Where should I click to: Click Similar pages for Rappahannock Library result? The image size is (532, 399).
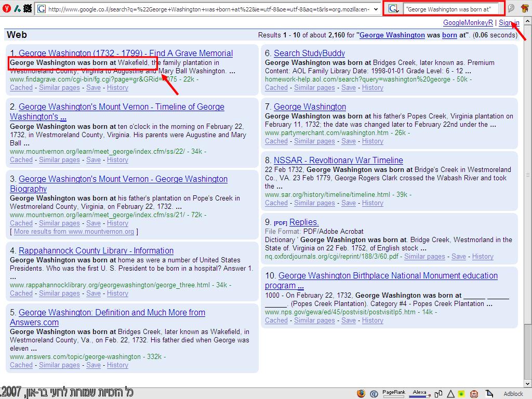59,293
